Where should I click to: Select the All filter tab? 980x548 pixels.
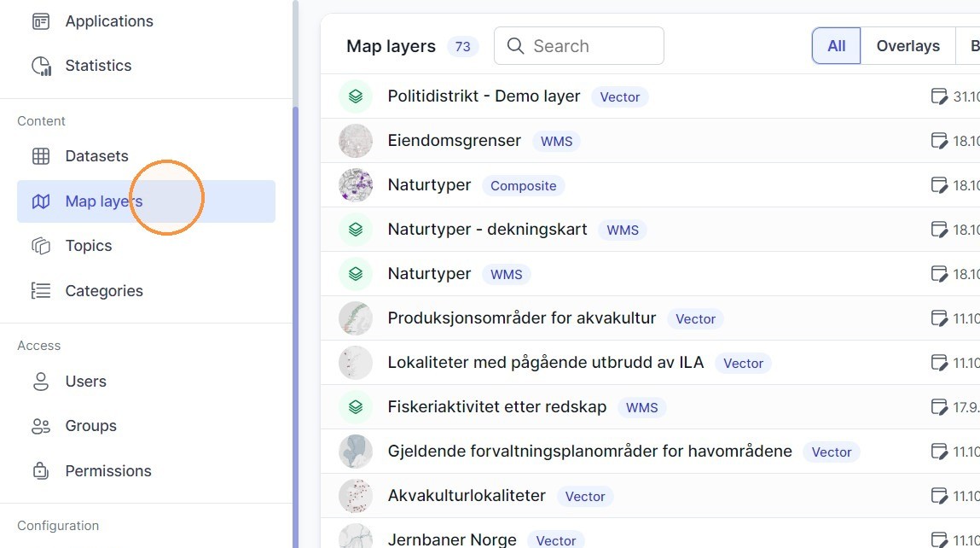tap(836, 46)
